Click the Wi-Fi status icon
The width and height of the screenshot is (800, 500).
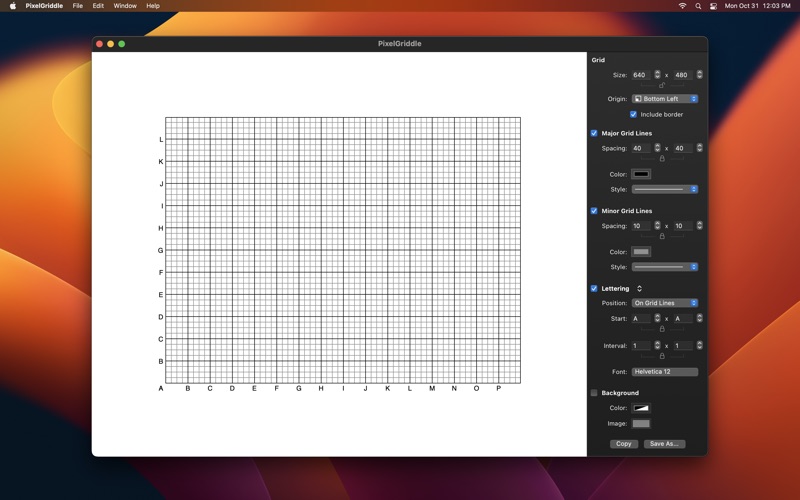(682, 6)
